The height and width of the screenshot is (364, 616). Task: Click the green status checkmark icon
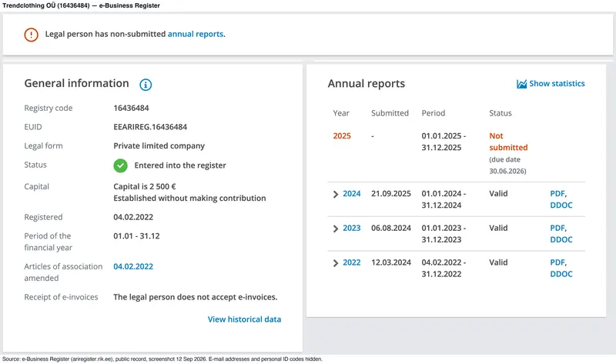click(121, 165)
